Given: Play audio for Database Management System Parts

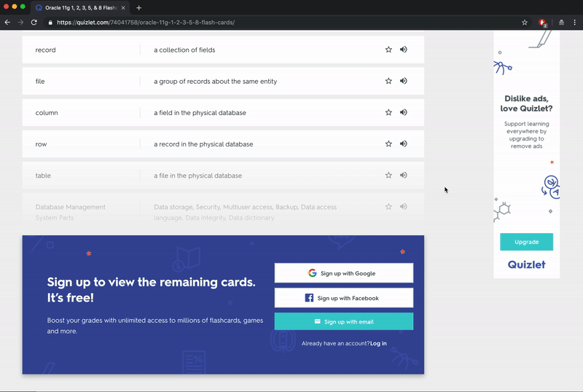Looking at the screenshot, I should click(404, 206).
